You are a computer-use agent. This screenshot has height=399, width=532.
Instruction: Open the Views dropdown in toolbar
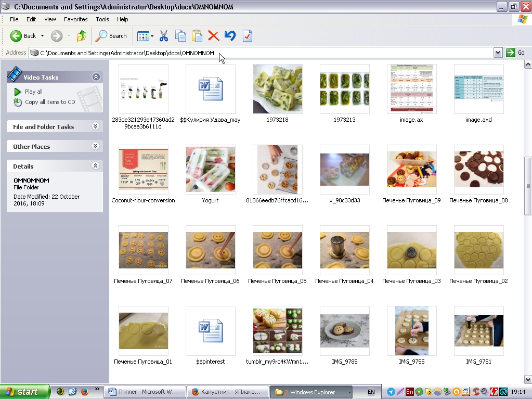[145, 36]
